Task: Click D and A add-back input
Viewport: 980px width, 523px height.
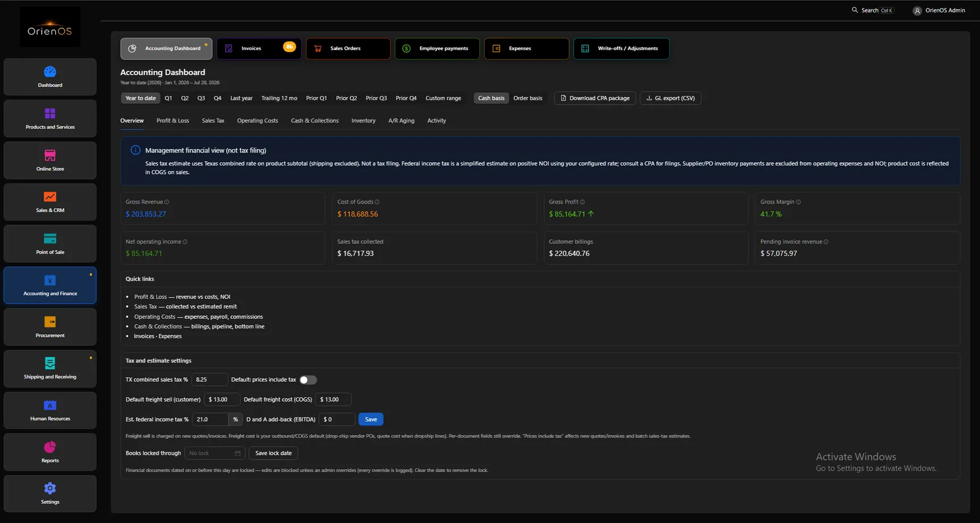Action: click(337, 420)
